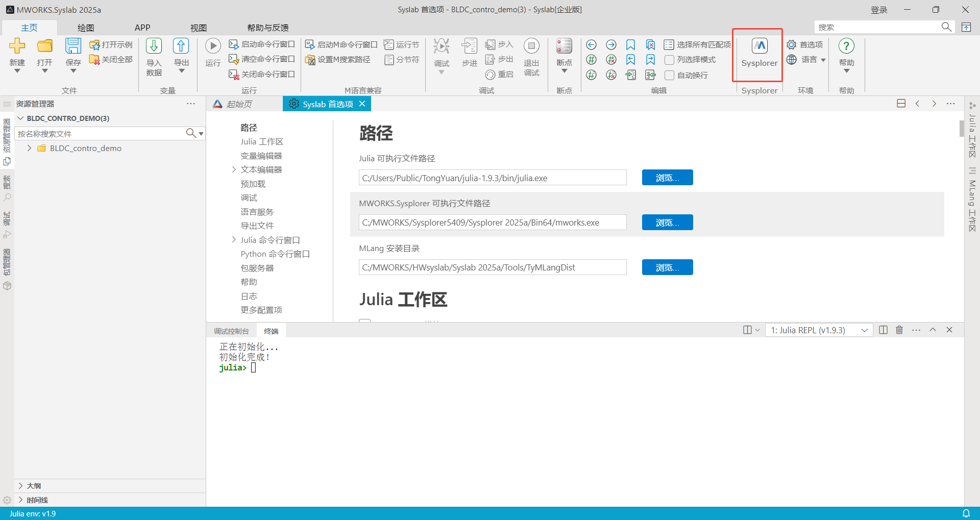The image size is (980, 520).
Task: Click the 运行 (Run) play icon
Action: 213,46
